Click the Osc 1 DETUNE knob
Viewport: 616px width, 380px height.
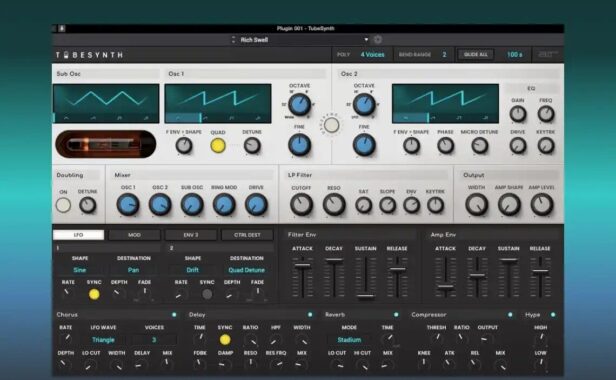[x=252, y=146]
